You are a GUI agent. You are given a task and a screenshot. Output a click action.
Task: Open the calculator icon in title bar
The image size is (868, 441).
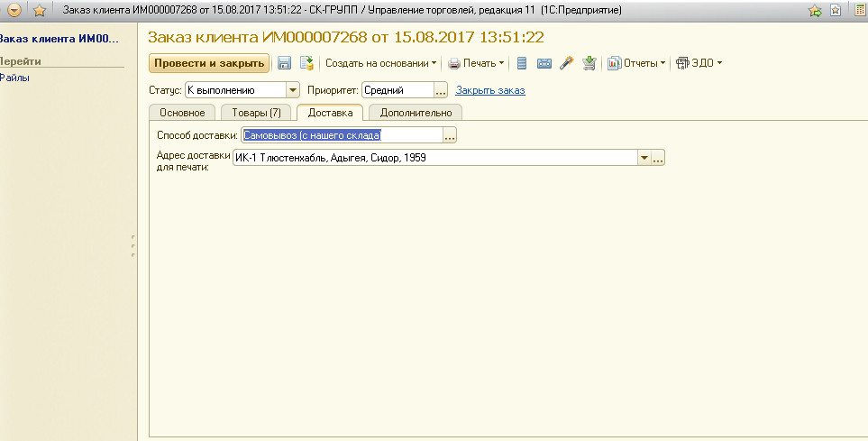coord(857,10)
